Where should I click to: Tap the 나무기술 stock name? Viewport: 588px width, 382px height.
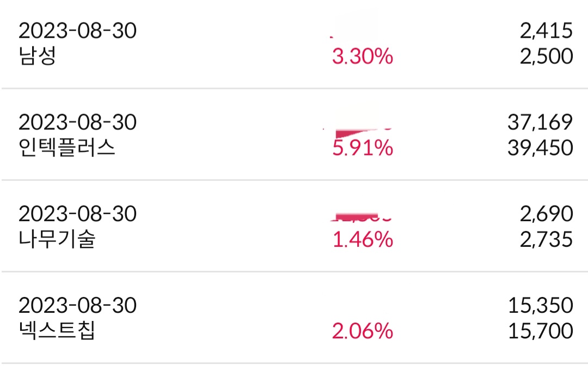(57, 240)
